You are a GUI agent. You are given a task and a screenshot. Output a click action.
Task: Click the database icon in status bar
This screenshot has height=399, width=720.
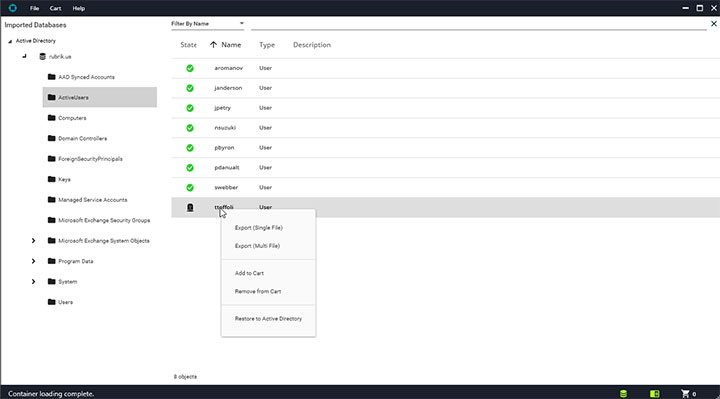[623, 393]
